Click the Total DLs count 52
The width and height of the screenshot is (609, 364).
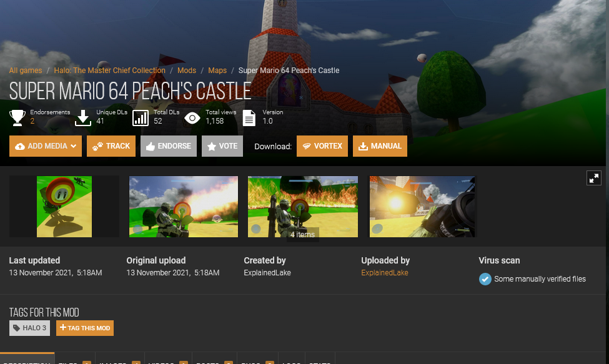157,121
